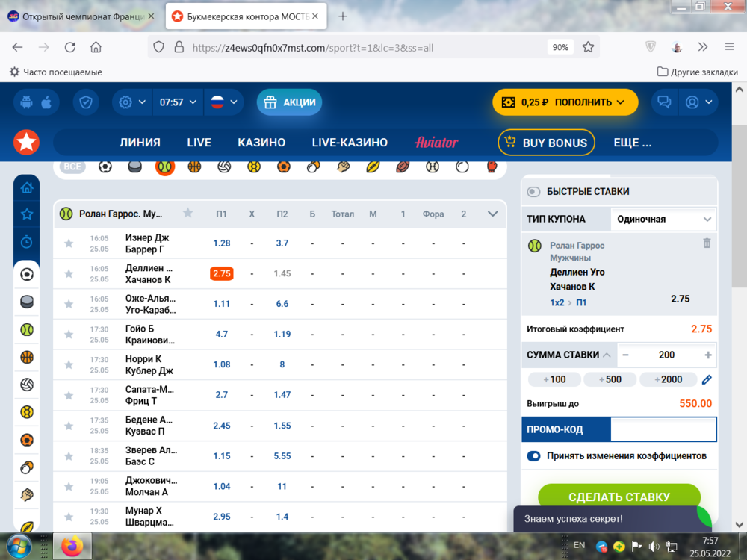Screen dimensions: 747x560
Task: Toggle favorite star for Джокович match
Action: coord(69,487)
